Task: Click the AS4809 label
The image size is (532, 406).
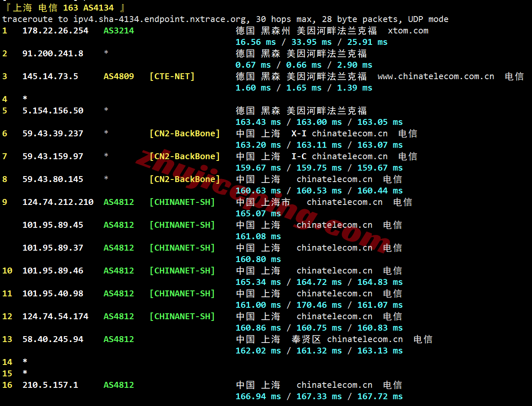Action: [x=119, y=77]
